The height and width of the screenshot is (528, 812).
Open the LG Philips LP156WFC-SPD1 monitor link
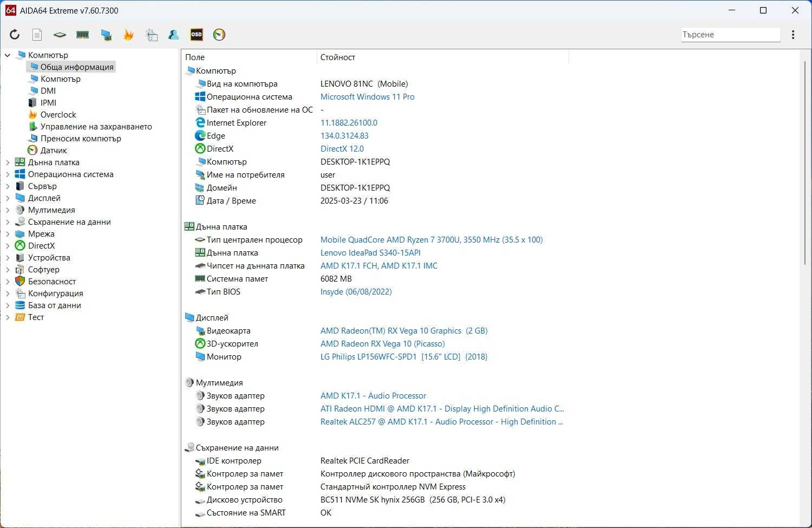point(404,357)
